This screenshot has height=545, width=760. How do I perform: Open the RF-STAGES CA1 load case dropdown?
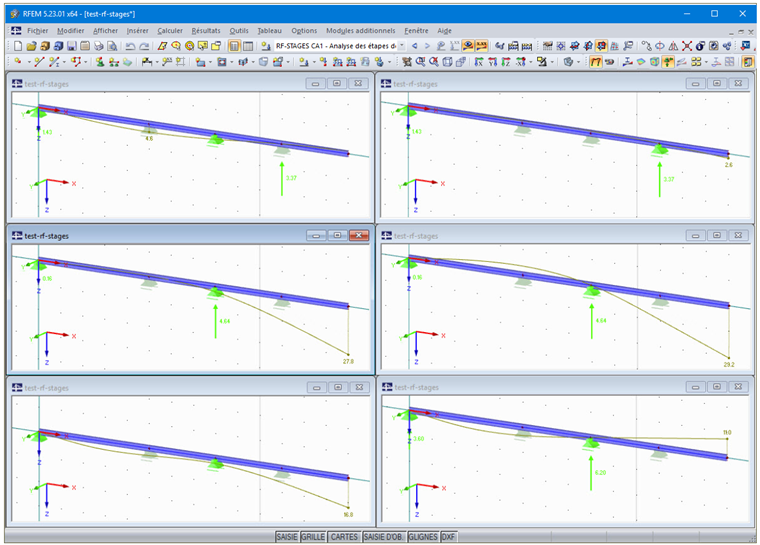pos(402,46)
